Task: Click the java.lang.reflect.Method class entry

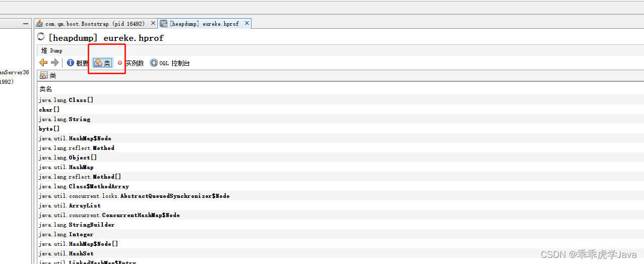Action: click(77, 148)
